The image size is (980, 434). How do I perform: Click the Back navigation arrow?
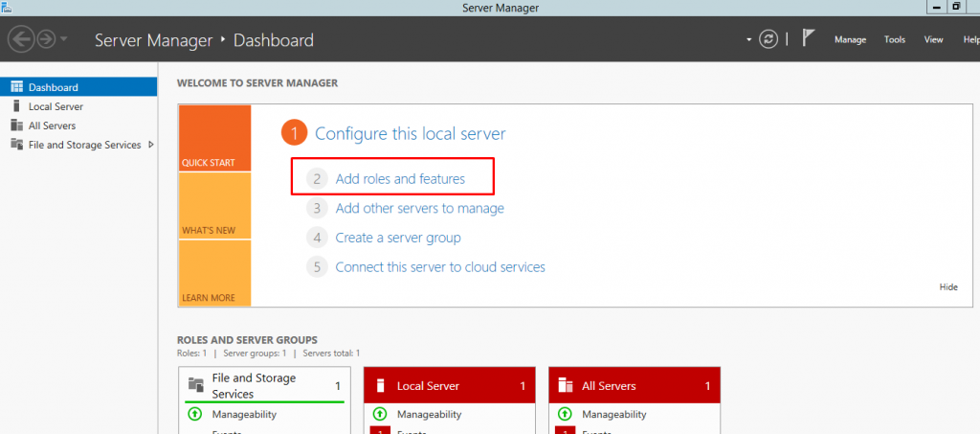pyautogui.click(x=21, y=40)
